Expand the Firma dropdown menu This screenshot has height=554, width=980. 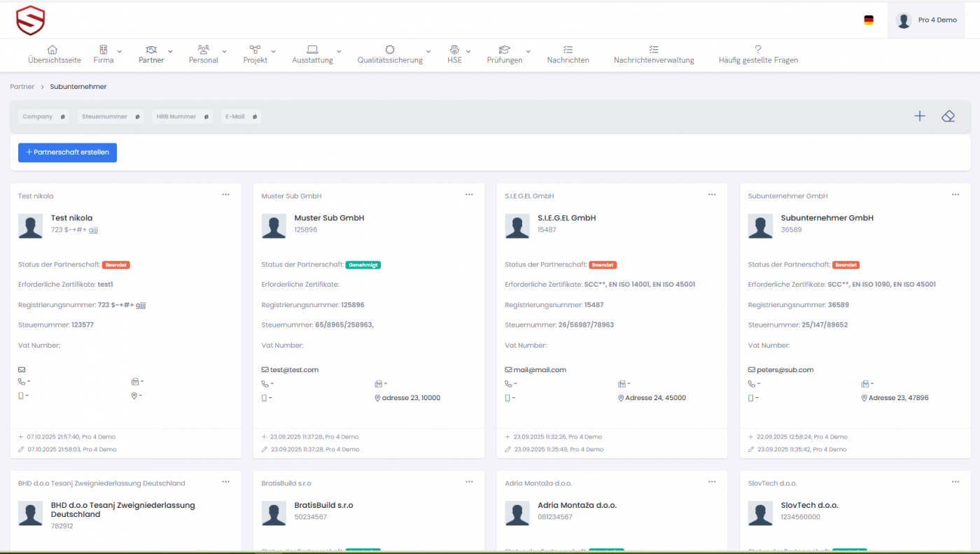point(107,55)
